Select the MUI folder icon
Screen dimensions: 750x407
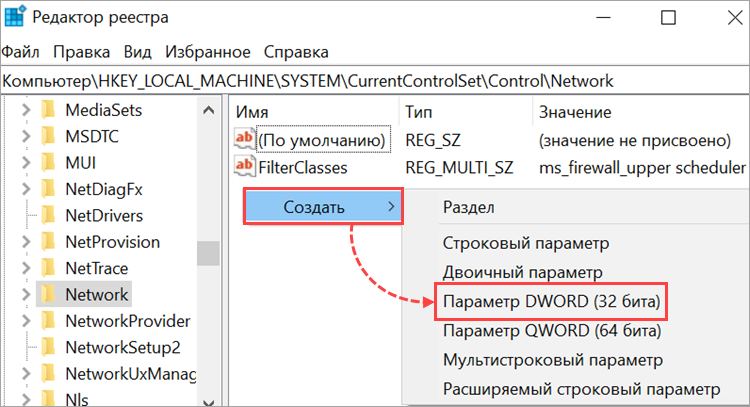(48, 163)
